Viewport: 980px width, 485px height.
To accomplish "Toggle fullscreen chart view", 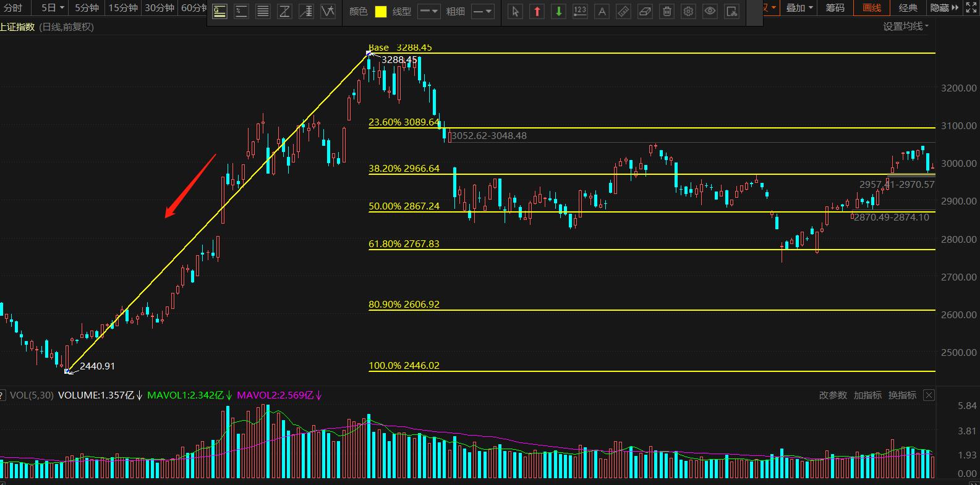I will pyautogui.click(x=970, y=7).
